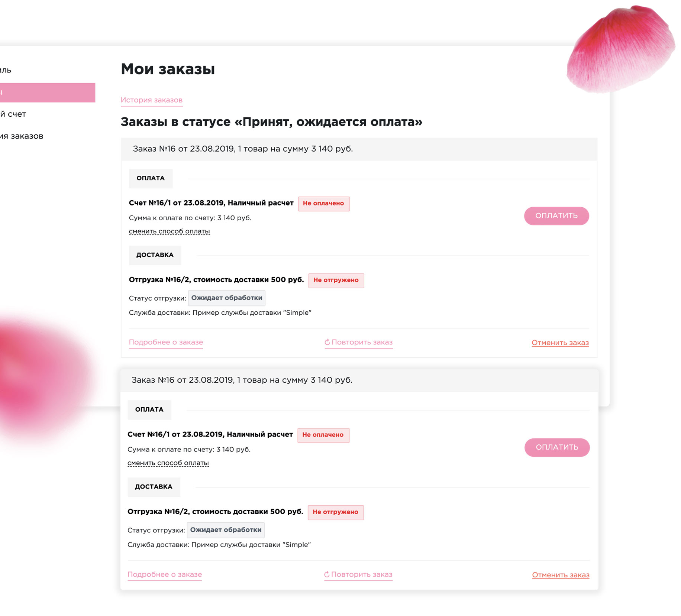Click the ДОСТАВКА section label in second order
The height and width of the screenshot is (616, 681).
pos(154,487)
